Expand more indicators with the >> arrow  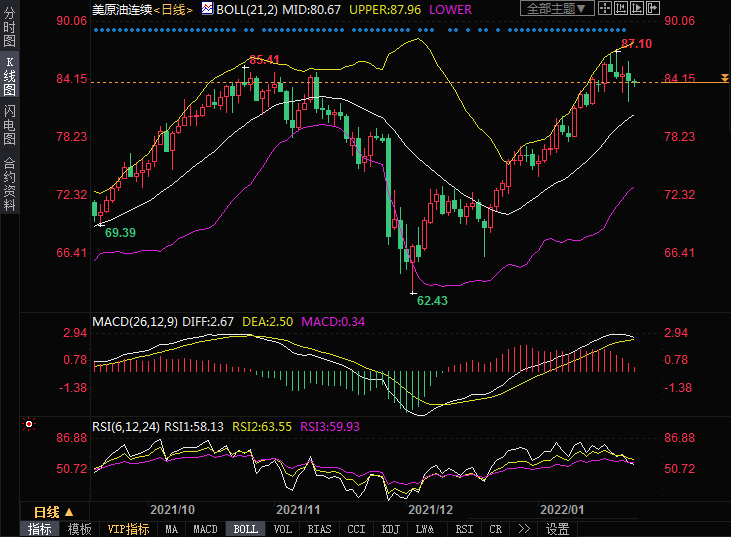pyautogui.click(x=525, y=529)
